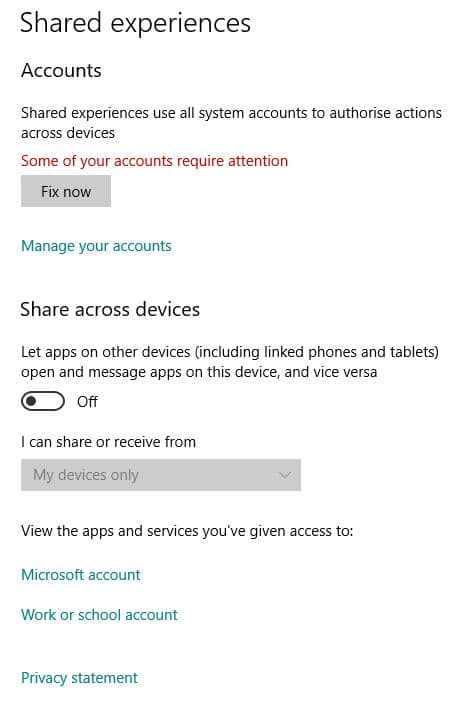Image resolution: width=471 pixels, height=709 pixels.
Task: Click the dark knob inside the Off switch
Action: pos(31,401)
